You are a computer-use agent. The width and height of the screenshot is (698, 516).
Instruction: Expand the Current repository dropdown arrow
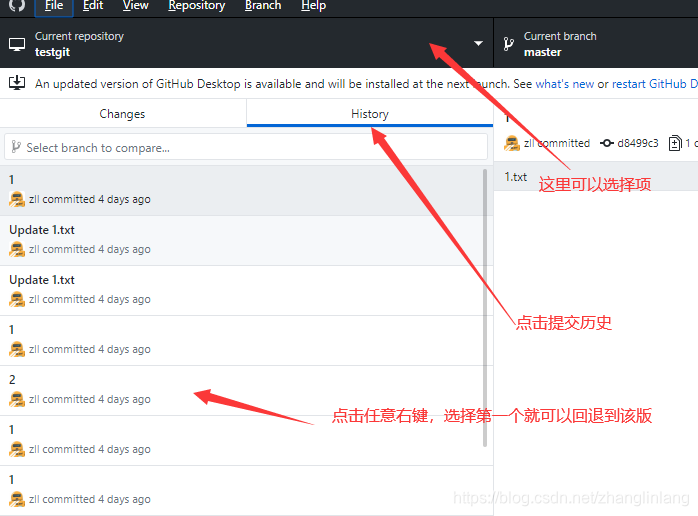(478, 44)
